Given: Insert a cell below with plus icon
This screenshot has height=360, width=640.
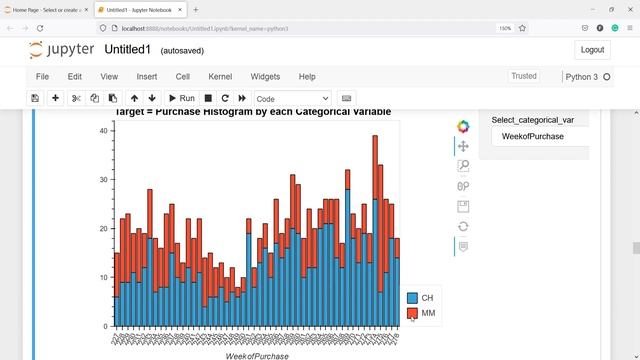Looking at the screenshot, I should pos(55,98).
